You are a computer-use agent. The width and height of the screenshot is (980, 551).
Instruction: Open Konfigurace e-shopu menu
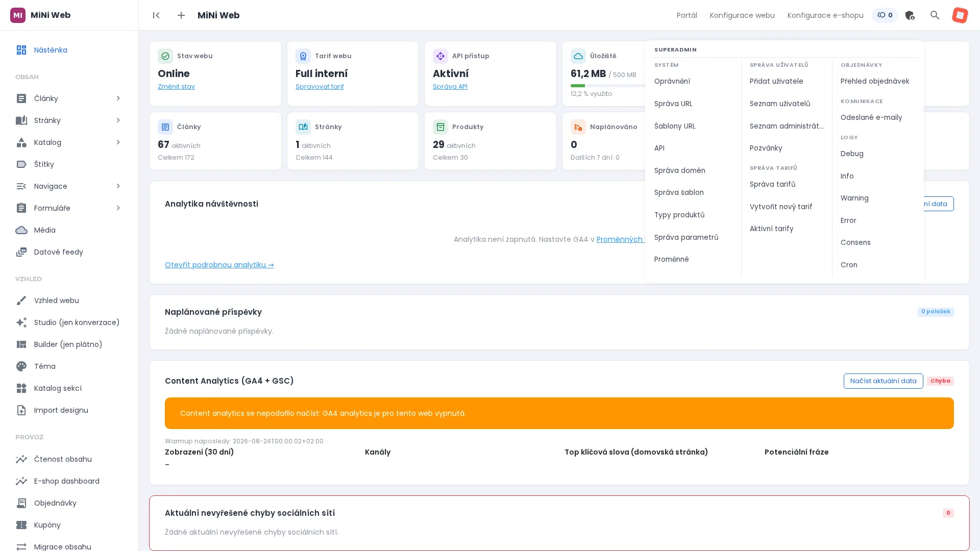coord(825,15)
